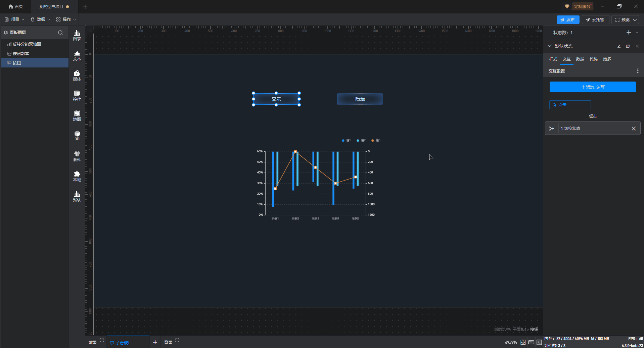Image resolution: width=644 pixels, height=348 pixels.
Task: Search layers in the 看板图层 panel
Action: point(60,33)
